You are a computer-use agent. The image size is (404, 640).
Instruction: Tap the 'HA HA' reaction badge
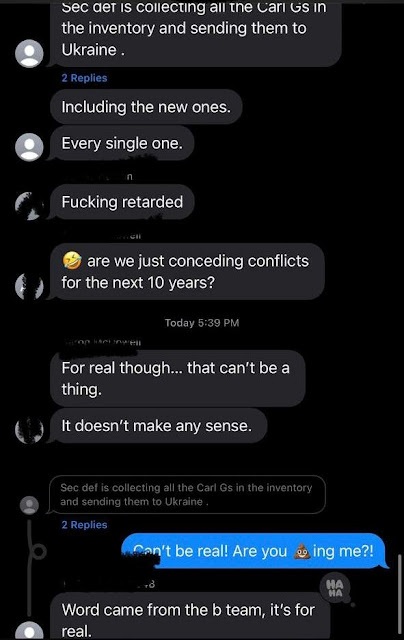[335, 588]
